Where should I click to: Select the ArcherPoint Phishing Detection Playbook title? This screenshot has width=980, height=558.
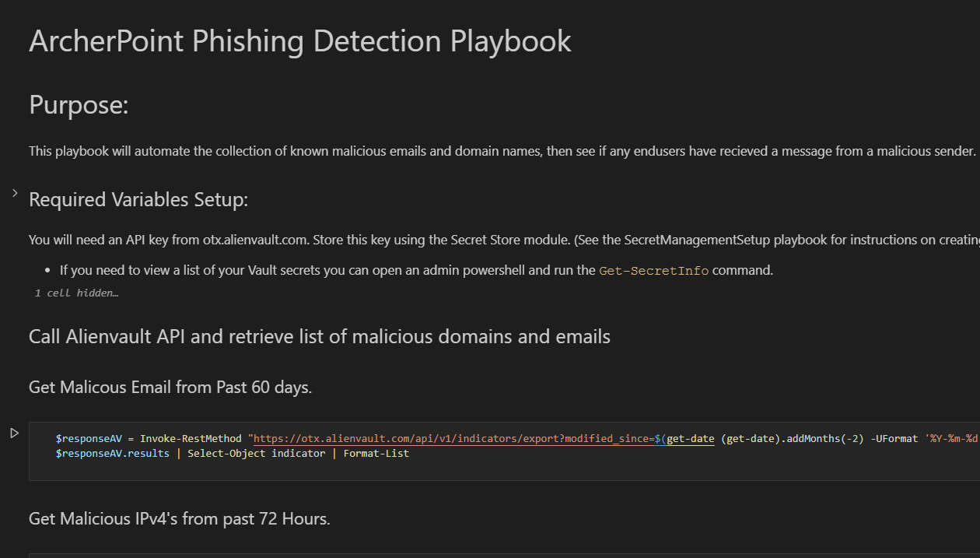click(299, 40)
